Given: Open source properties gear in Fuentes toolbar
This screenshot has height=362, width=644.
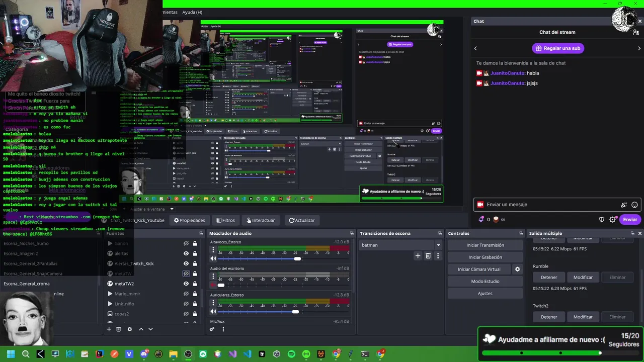Looking at the screenshot, I should 130,329.
